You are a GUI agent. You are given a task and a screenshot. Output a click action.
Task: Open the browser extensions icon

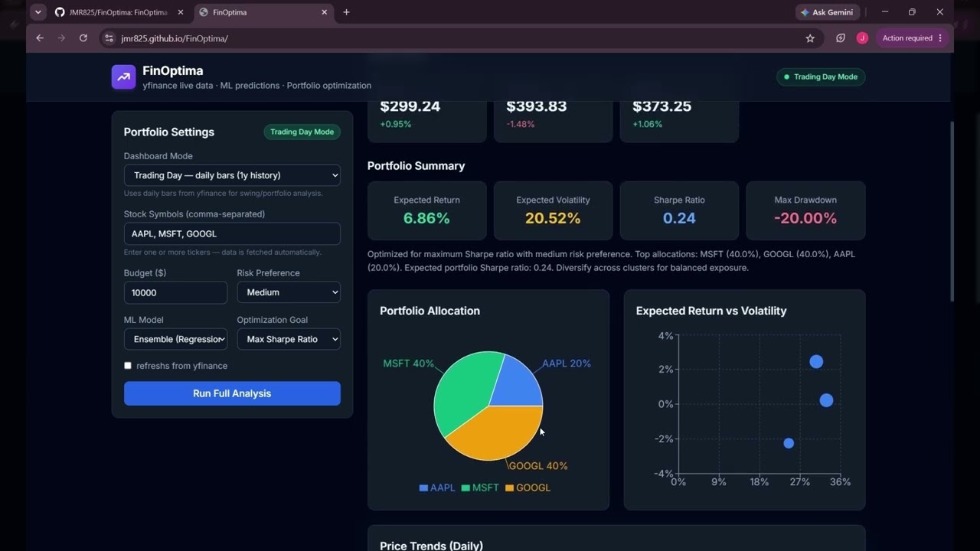[841, 38]
